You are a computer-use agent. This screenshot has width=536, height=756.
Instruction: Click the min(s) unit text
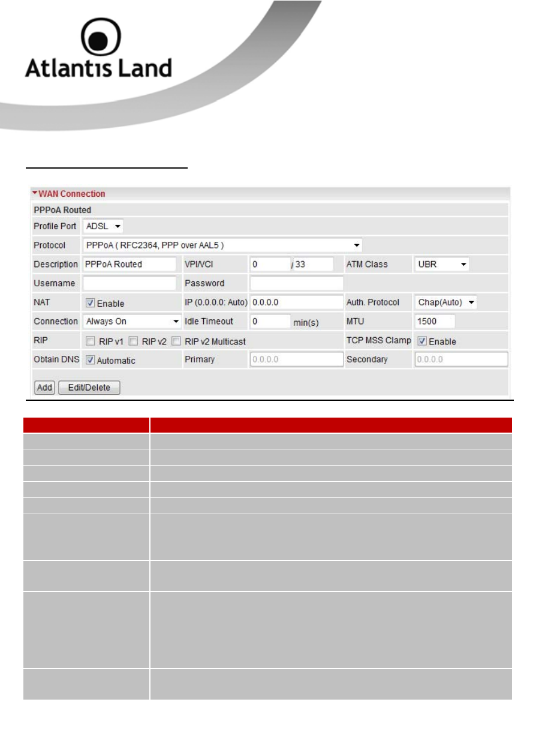pos(306,322)
